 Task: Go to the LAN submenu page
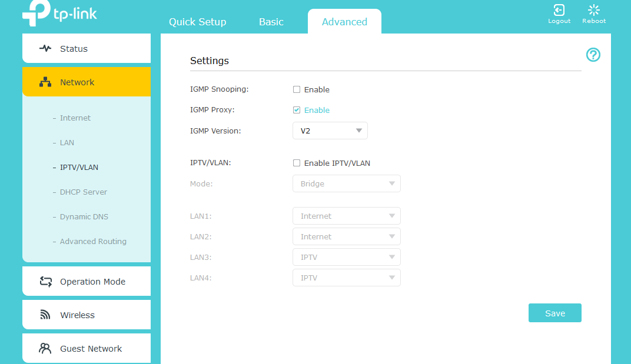[x=67, y=142]
